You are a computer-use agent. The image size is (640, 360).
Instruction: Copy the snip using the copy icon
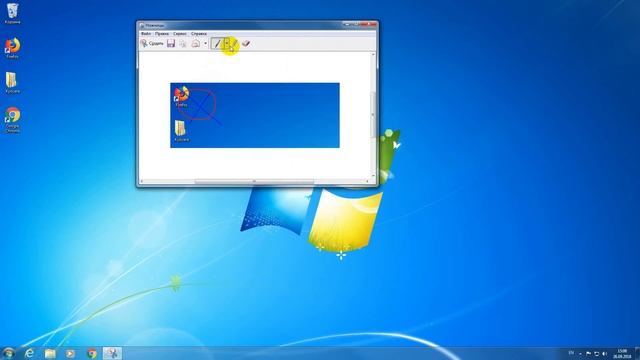coord(183,43)
